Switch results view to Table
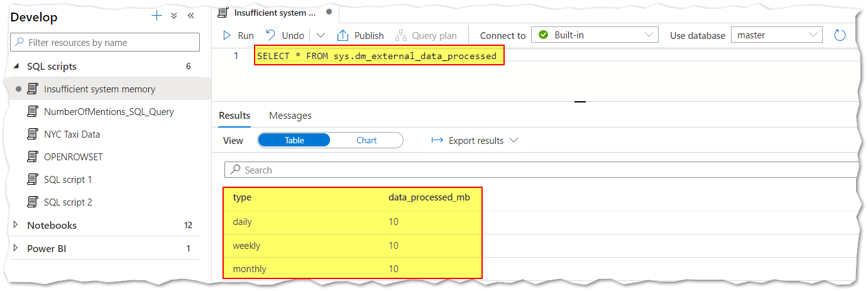The width and height of the screenshot is (868, 291). pos(294,140)
